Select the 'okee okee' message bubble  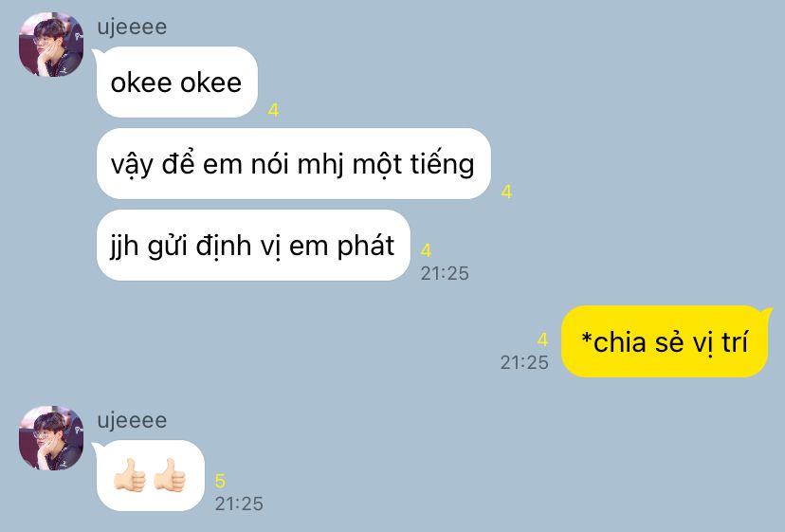[176, 83]
